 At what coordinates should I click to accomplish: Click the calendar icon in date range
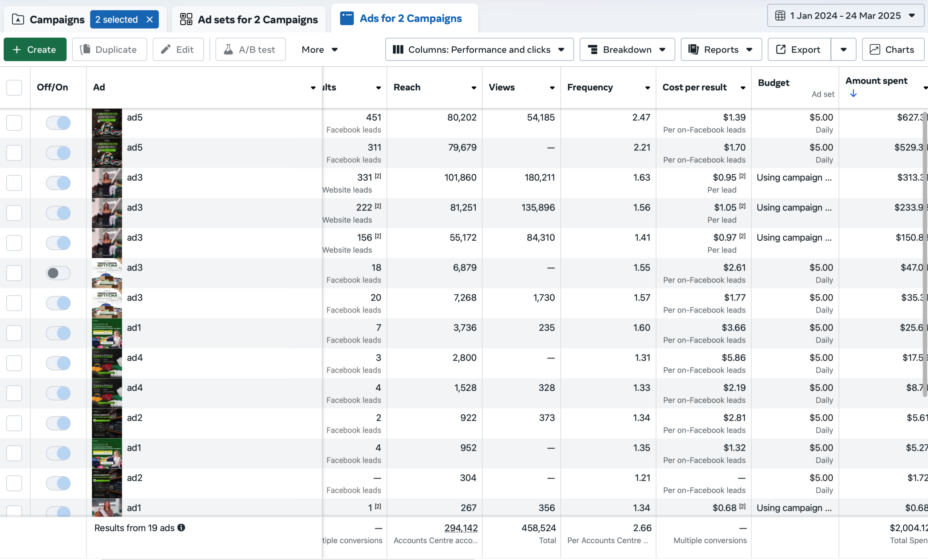pos(780,16)
